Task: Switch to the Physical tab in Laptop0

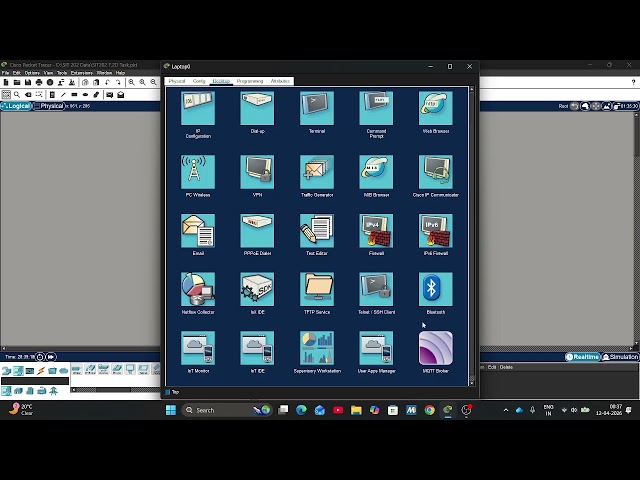Action: pyautogui.click(x=177, y=81)
